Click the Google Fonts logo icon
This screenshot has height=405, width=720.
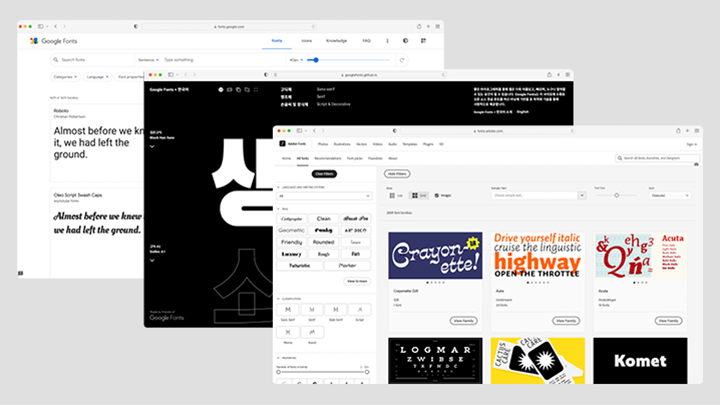34,41
